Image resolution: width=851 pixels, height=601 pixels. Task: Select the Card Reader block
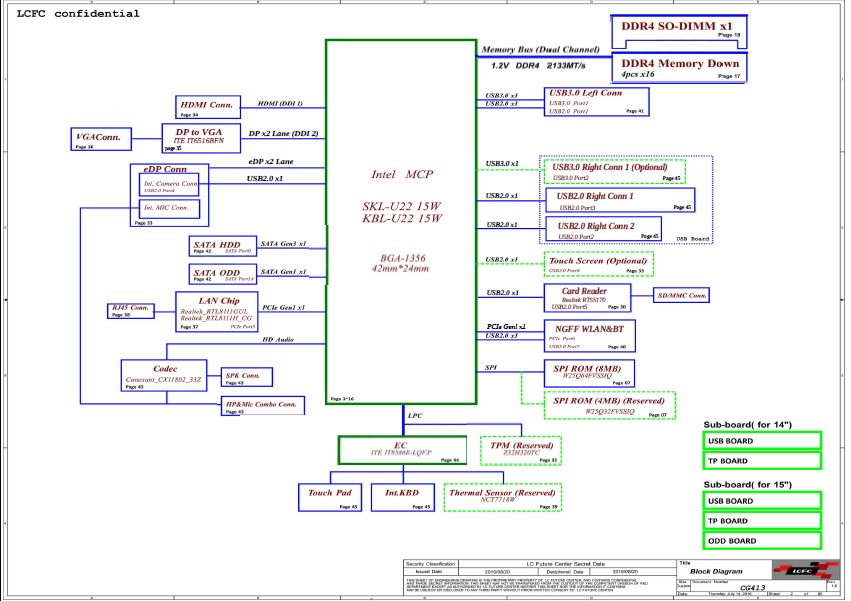pos(589,298)
